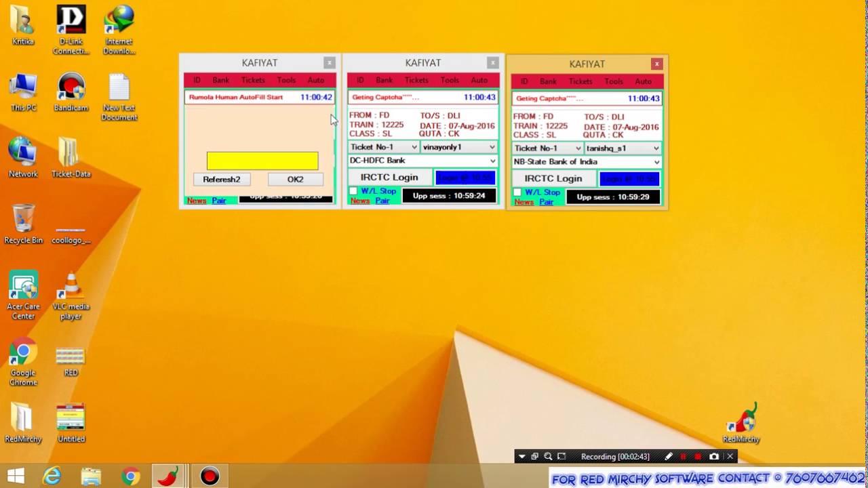Viewport: 868px width, 488px height.
Task: Open the Pair link in the middle window
Action: 382,201
